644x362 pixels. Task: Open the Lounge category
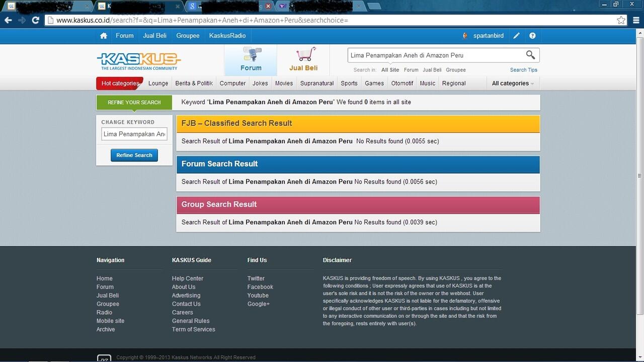158,83
